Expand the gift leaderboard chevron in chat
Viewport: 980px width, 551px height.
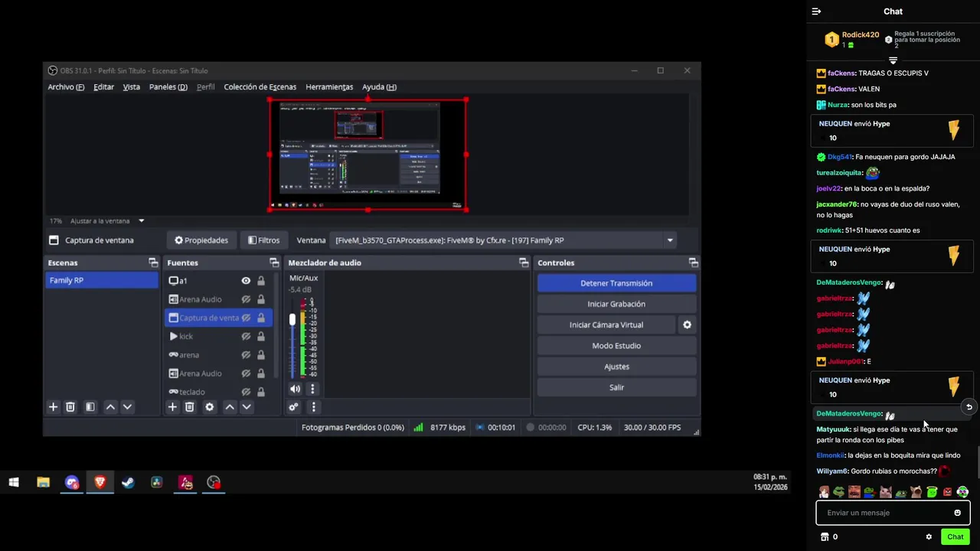893,60
